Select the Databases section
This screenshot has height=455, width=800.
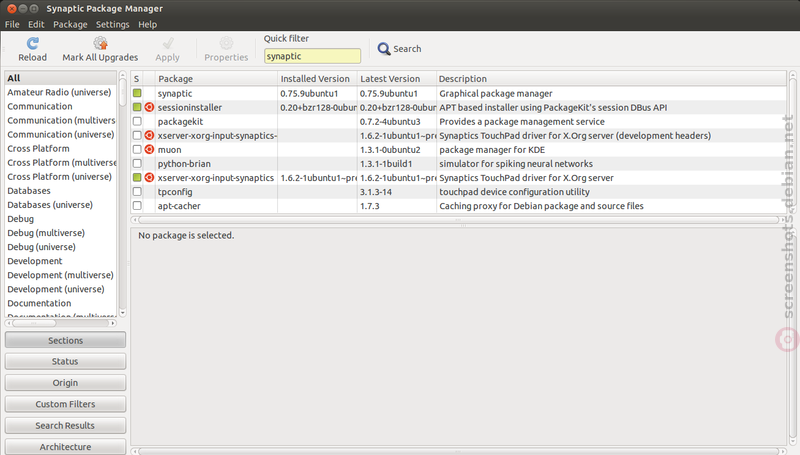click(61, 191)
